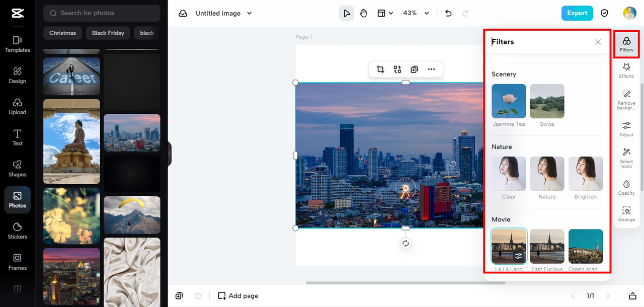Open the Effects tool
The width and height of the screenshot is (644, 307).
point(626,70)
